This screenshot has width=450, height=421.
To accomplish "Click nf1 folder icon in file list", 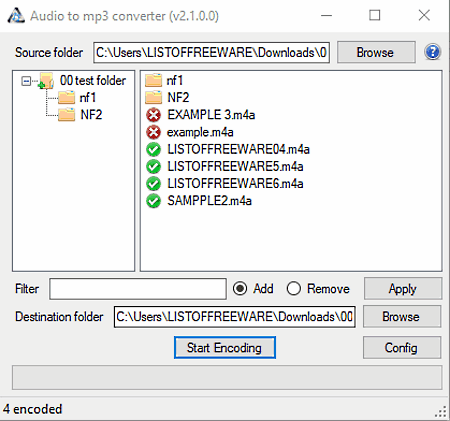I will coord(153,80).
